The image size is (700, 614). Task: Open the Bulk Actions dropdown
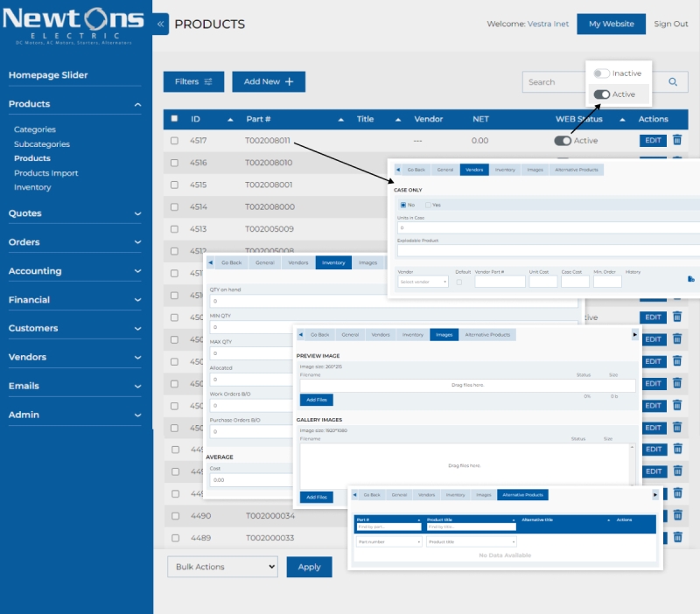(x=222, y=567)
